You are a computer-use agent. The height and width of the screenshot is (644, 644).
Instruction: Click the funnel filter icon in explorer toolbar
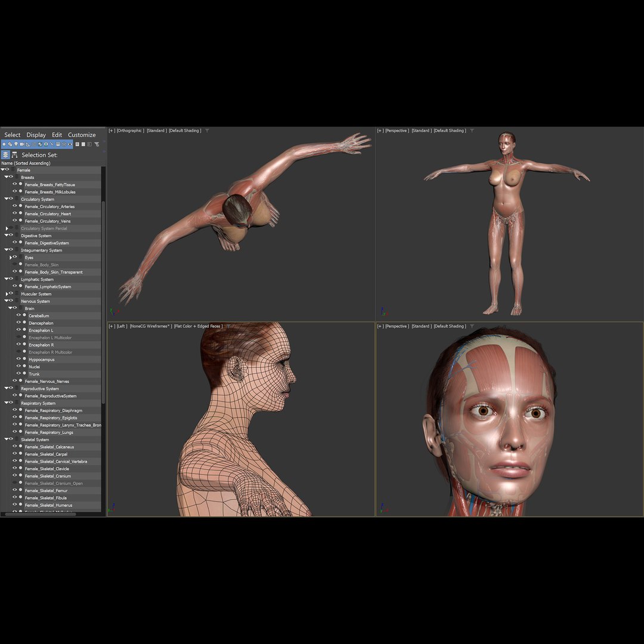click(97, 144)
